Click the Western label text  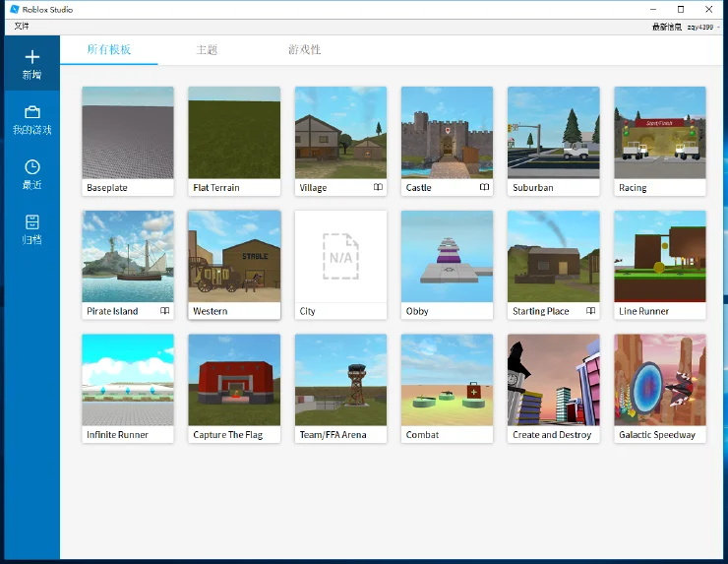[x=211, y=311]
